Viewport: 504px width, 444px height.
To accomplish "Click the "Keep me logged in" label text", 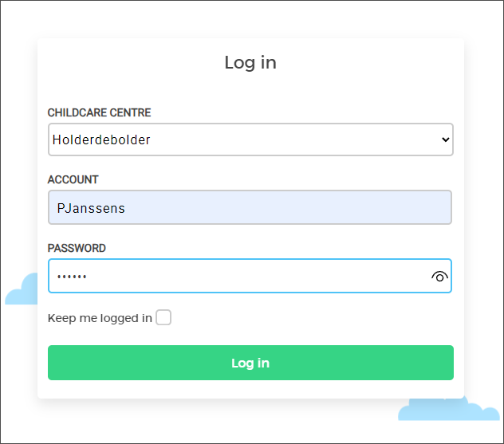I will click(100, 318).
